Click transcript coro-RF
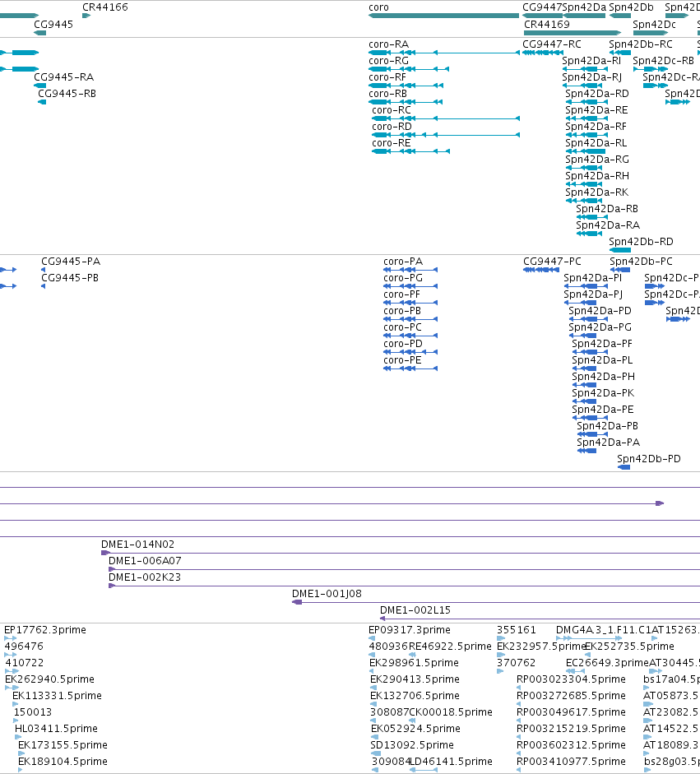The height and width of the screenshot is (774, 700). pyautogui.click(x=387, y=77)
